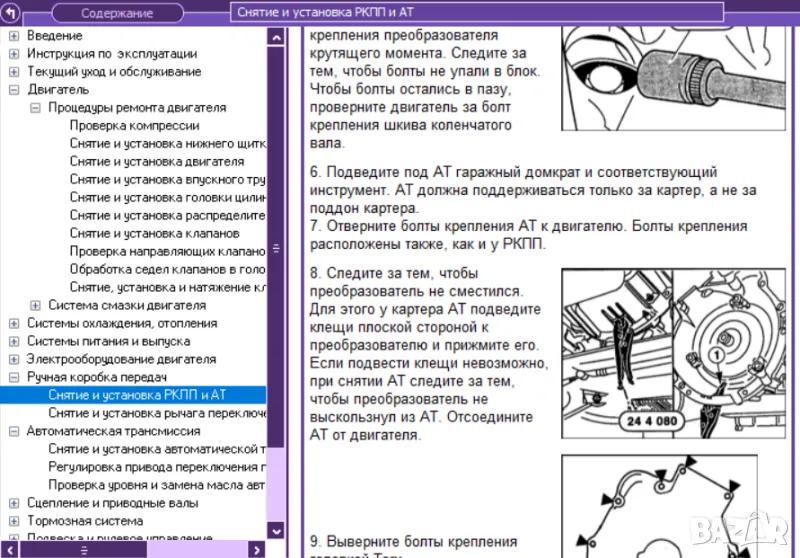Collapse the Двигатель section

pos(14,90)
